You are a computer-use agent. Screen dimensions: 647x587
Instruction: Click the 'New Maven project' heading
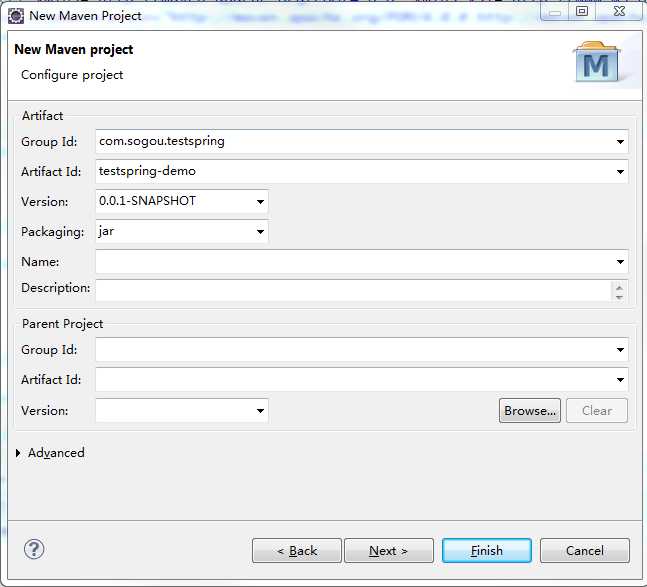73,50
